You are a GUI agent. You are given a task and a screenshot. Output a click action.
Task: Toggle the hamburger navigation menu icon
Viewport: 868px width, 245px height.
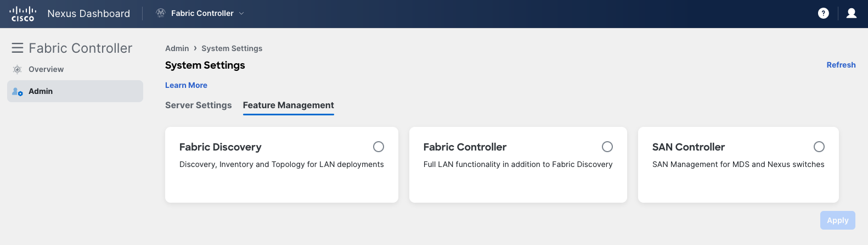pos(18,48)
